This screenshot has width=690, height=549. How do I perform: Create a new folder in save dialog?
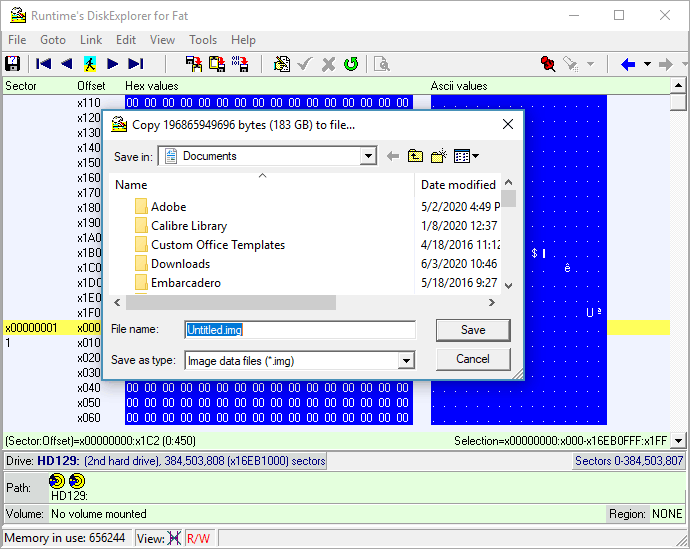click(438, 156)
